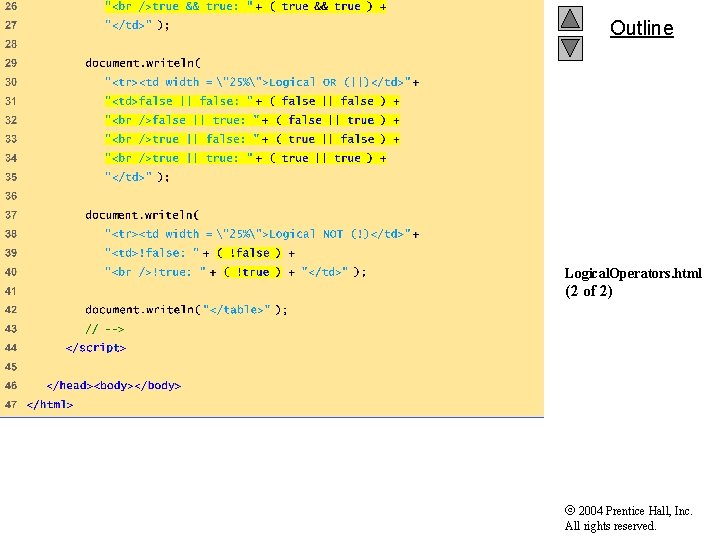Viewport: 720px width, 540px height.
Task: Click the document.writeln("</table>") statement
Action: click(186, 310)
